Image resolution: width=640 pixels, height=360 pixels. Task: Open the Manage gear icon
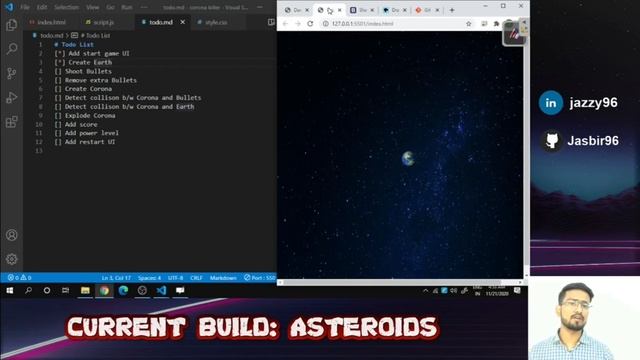click(x=11, y=259)
